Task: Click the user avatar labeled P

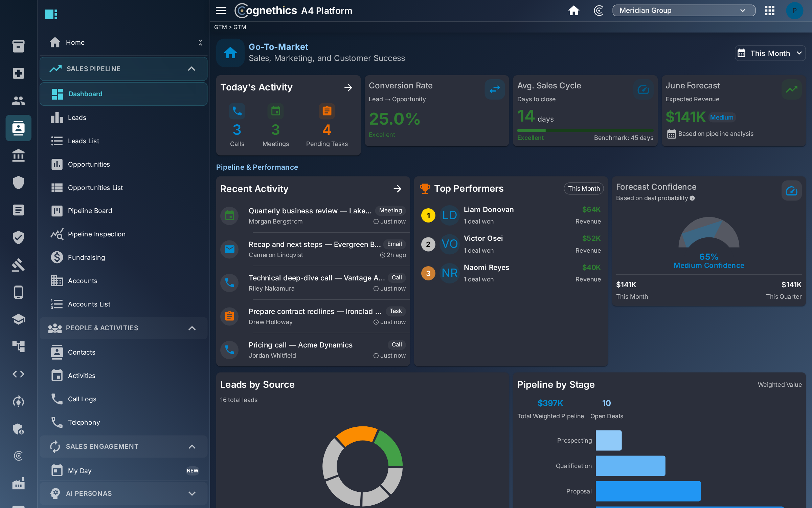Action: (794, 10)
